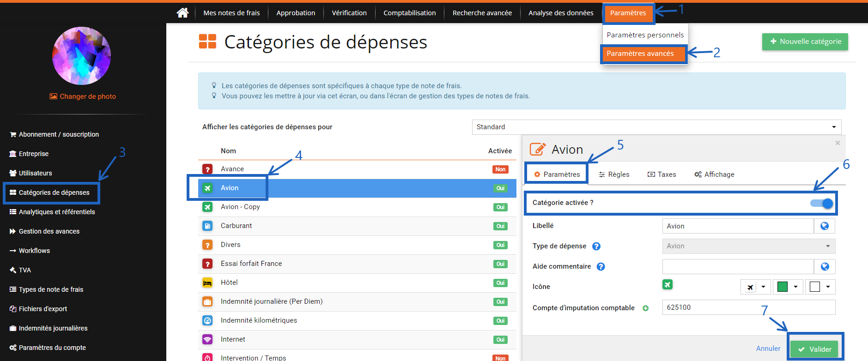The height and width of the screenshot is (361, 868).
Task: Open Catégories de dépenses in sidebar
Action: 49,193
